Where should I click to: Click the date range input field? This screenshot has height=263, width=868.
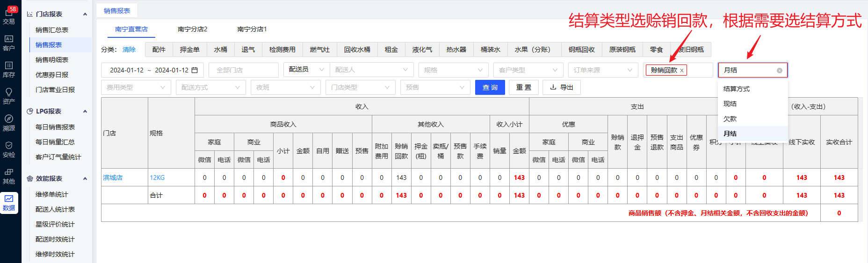tap(152, 70)
